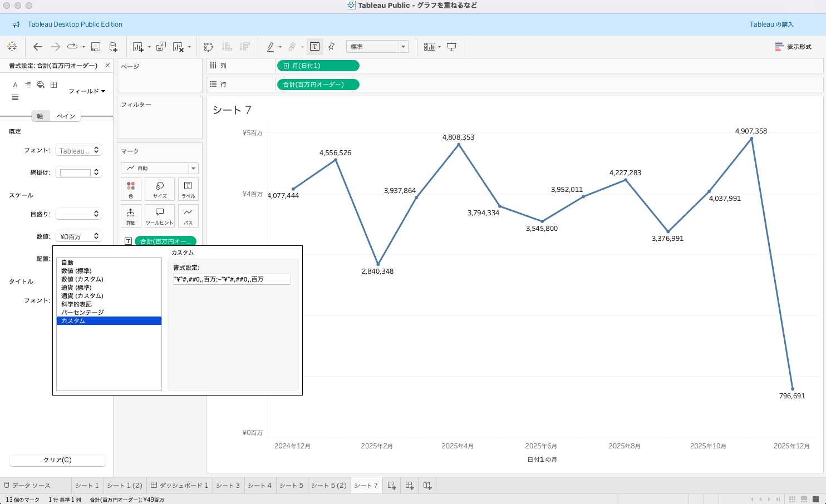Click the Add new data source icon
This screenshot has width=826, height=504.
[113, 47]
